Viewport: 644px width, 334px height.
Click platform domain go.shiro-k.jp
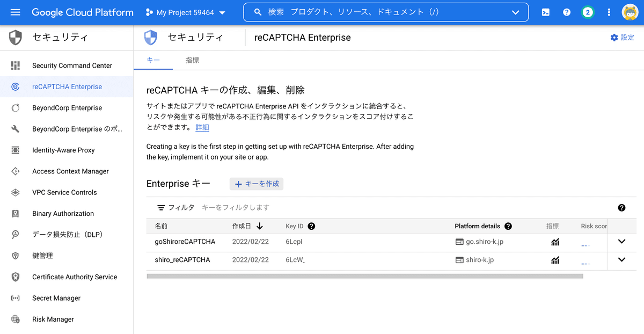[x=485, y=242]
